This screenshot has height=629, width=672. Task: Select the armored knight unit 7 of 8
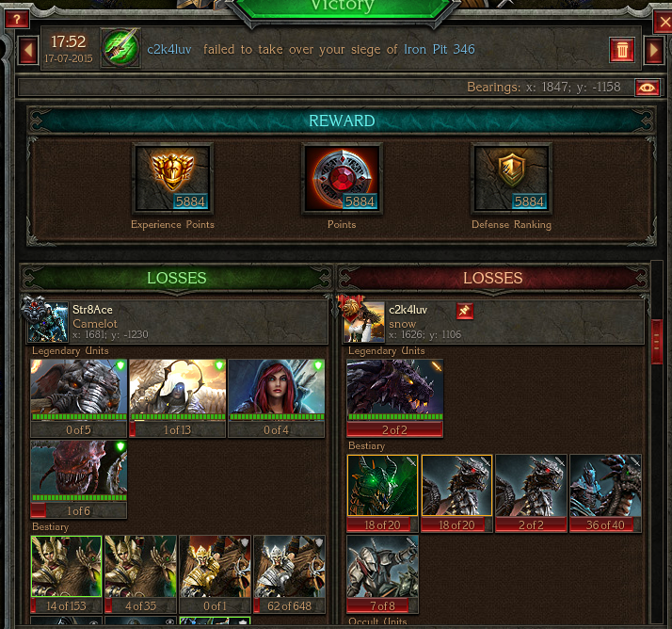382,574
